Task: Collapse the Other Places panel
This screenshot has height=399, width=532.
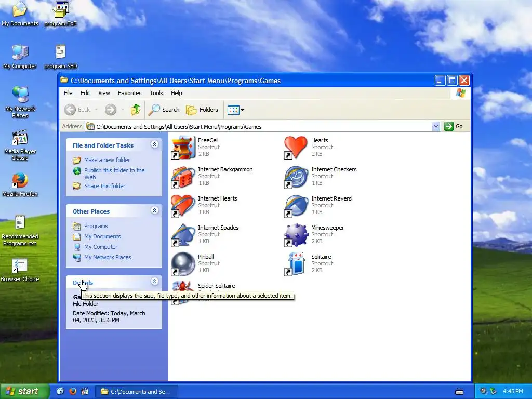Action: pos(154,210)
